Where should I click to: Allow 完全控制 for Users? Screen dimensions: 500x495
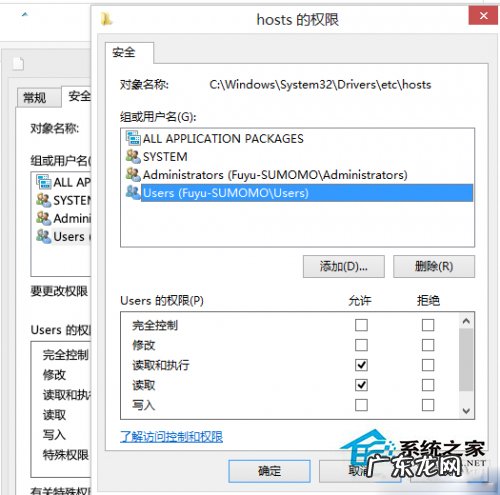pyautogui.click(x=361, y=325)
